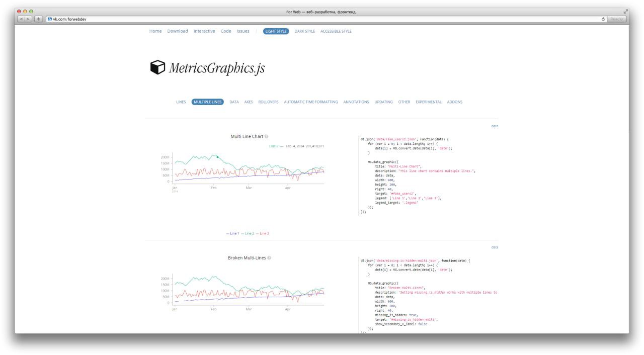Select the Multiple Lines tab
Screen dimensions: 644x355
click(x=207, y=102)
